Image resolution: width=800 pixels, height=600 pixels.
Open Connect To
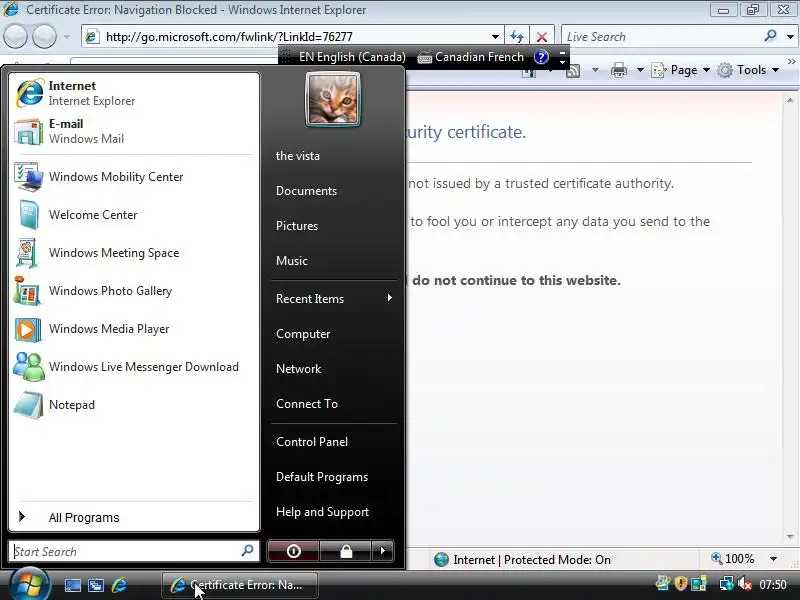tap(307, 404)
